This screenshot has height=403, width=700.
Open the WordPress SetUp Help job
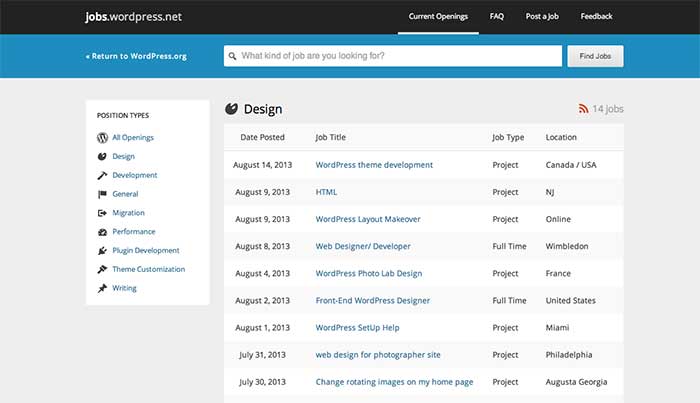358,328
